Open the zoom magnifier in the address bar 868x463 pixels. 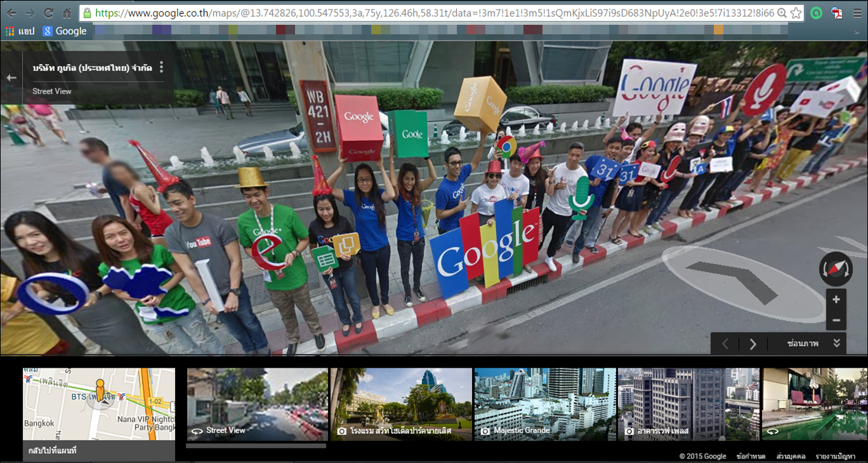point(782,13)
